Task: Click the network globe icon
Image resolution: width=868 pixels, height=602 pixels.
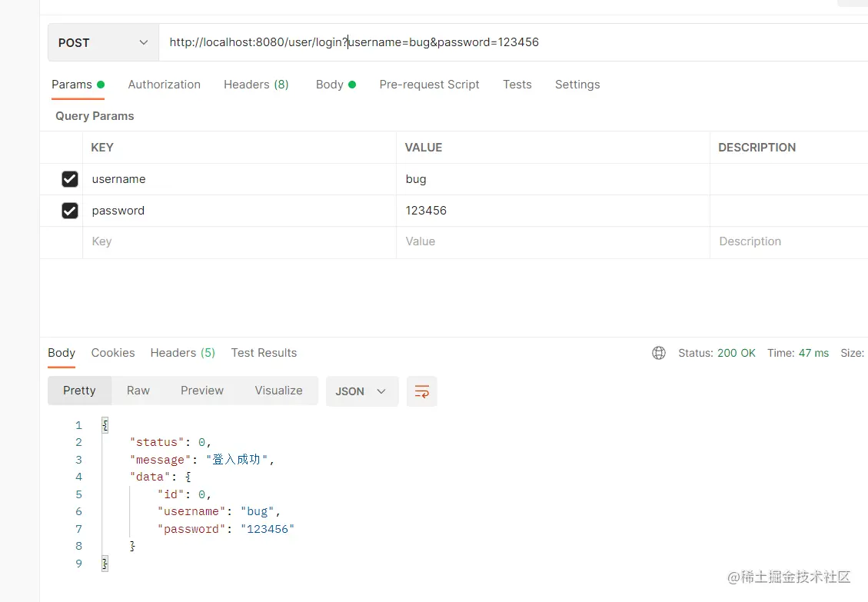Action: pyautogui.click(x=659, y=353)
